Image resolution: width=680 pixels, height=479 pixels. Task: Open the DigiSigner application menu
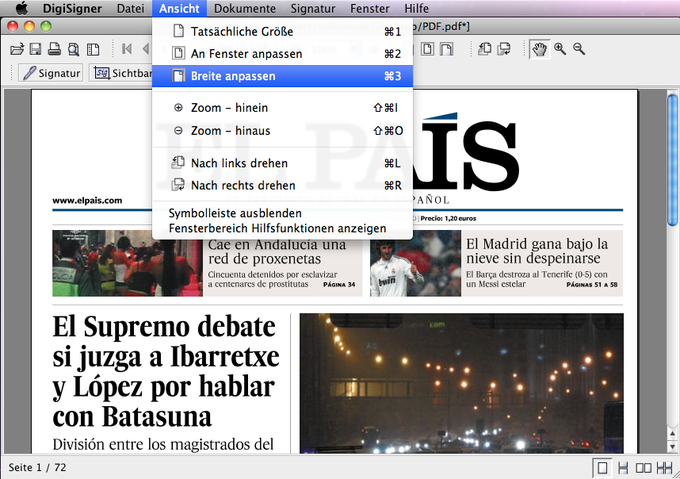point(72,8)
